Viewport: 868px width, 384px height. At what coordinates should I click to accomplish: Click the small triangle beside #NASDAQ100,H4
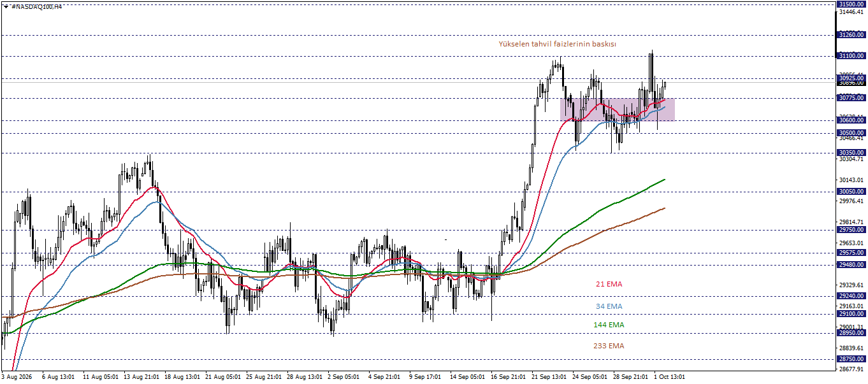point(6,6)
